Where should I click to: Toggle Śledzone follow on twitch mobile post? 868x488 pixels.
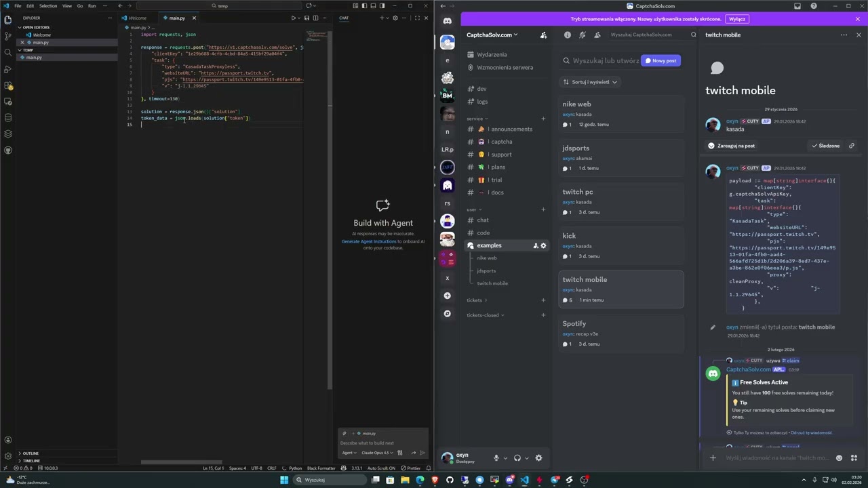825,146
